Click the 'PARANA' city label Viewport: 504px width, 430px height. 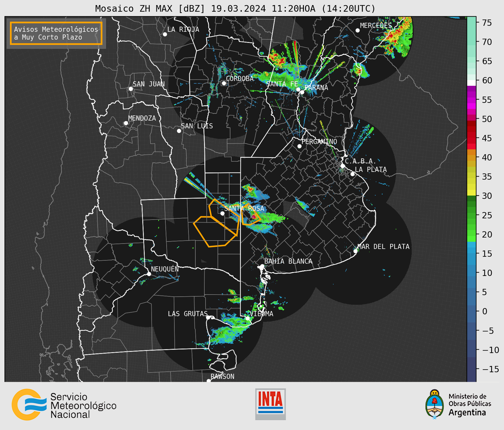(x=316, y=88)
